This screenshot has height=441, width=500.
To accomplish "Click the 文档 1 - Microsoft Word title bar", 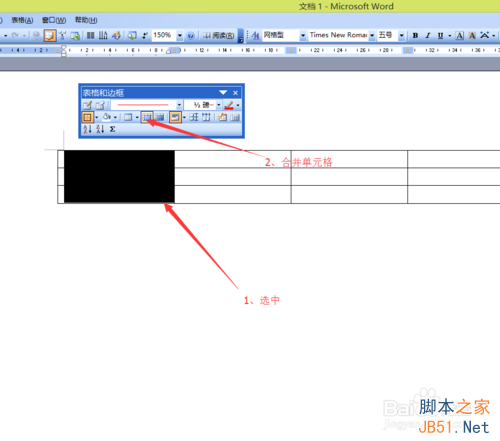I will 250,6.
